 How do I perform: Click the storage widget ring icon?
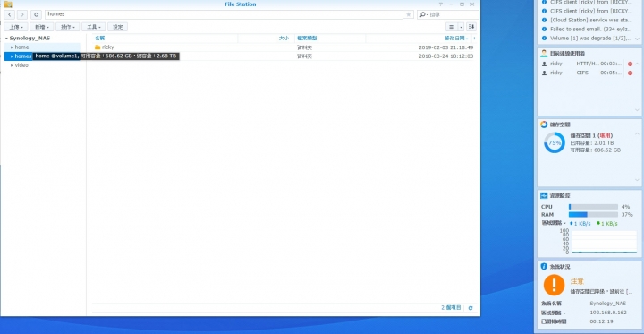point(544,124)
